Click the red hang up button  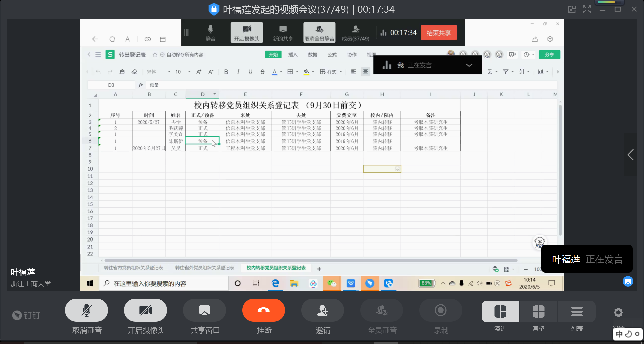pyautogui.click(x=263, y=310)
